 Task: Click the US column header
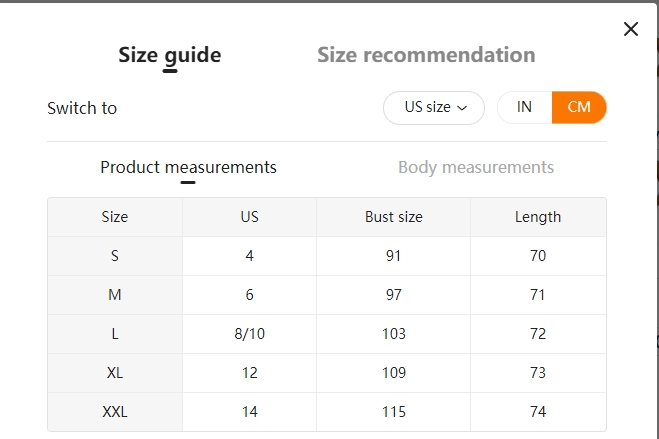tap(249, 217)
